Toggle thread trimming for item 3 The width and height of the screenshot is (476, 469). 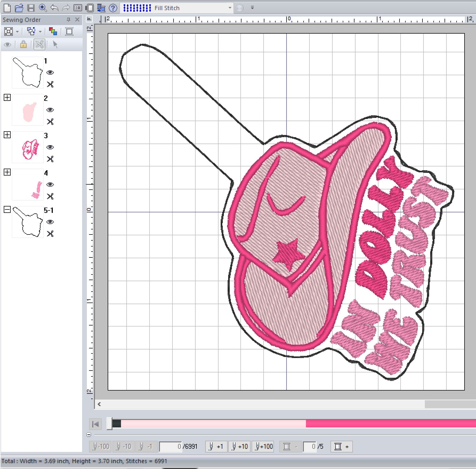point(50,159)
